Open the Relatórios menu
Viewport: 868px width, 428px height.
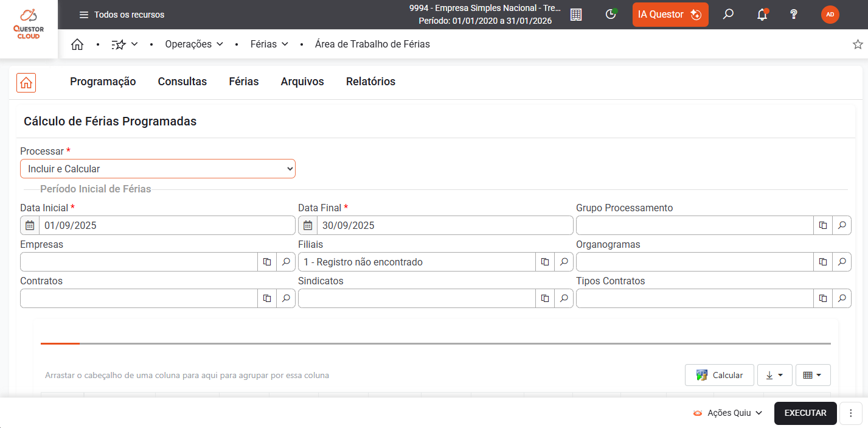[x=370, y=82]
